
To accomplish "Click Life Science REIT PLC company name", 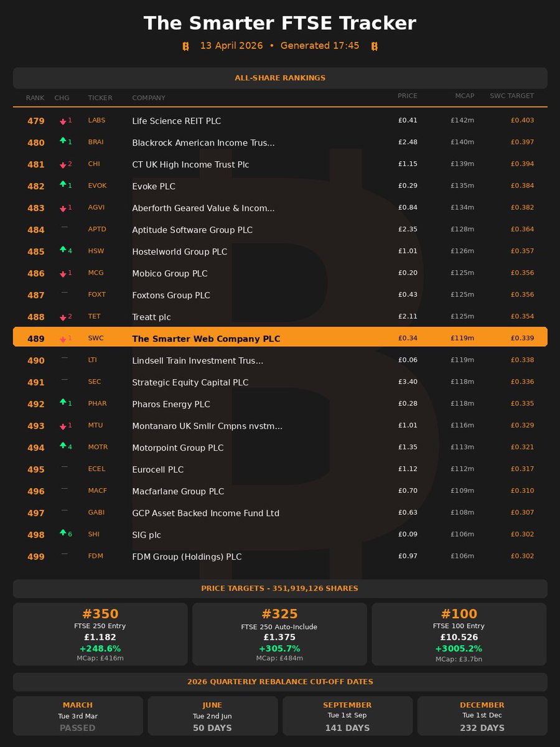I will tap(177, 121).
